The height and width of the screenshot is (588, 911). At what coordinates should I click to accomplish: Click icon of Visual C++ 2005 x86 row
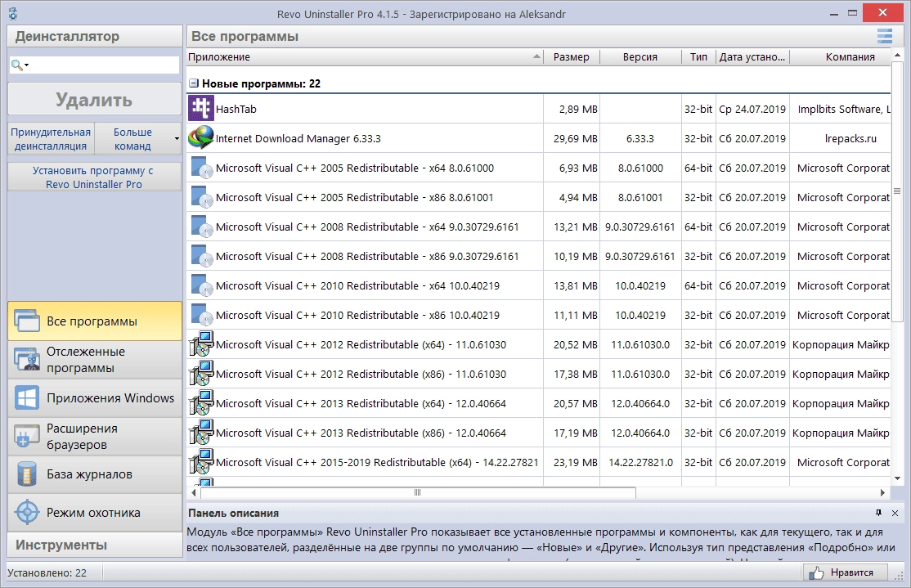pyautogui.click(x=202, y=198)
